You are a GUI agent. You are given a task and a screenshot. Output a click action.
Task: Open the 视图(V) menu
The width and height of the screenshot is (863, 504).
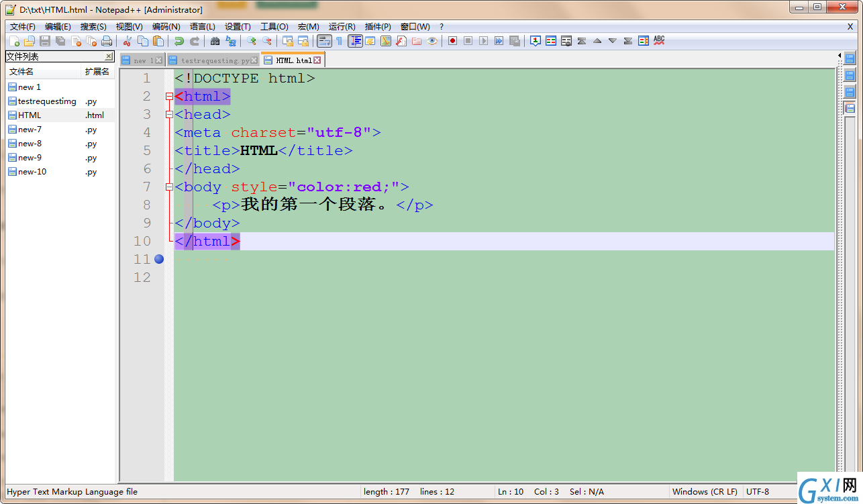tap(129, 27)
